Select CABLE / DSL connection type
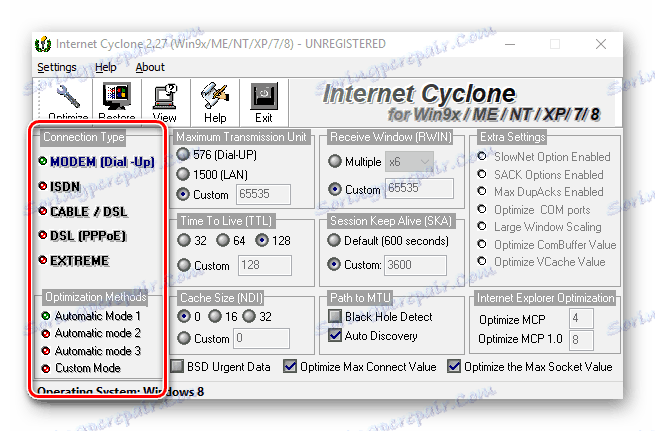The image size is (655, 431). (83, 211)
